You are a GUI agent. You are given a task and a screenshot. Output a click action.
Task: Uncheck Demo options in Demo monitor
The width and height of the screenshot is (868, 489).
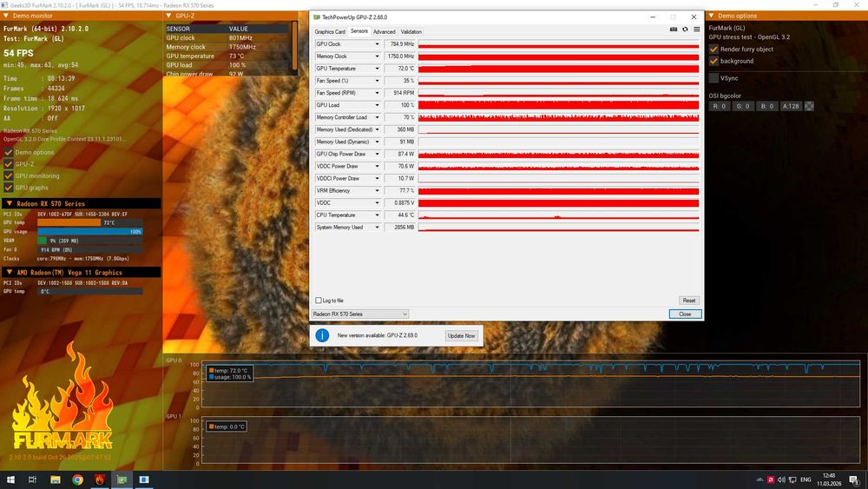[x=9, y=152]
